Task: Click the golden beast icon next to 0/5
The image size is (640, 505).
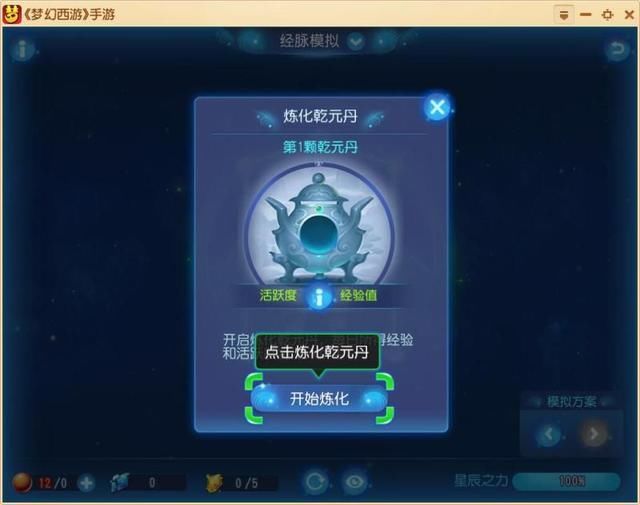Action: click(x=214, y=483)
